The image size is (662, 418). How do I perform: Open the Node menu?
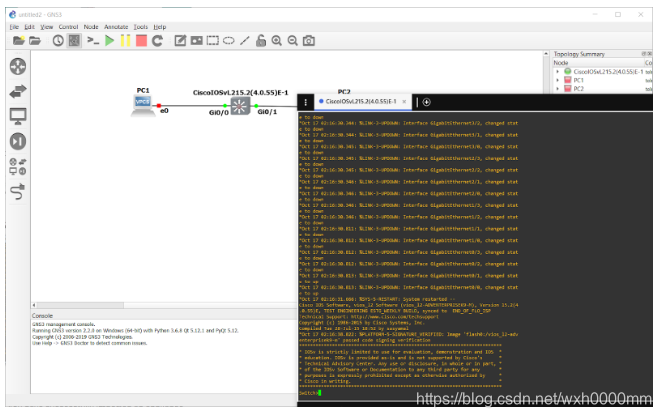(91, 27)
